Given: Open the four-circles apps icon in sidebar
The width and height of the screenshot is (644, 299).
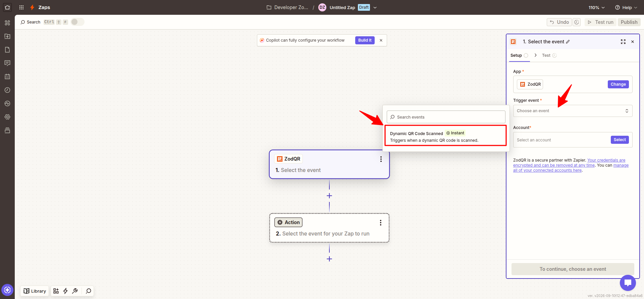Looking at the screenshot, I should [x=7, y=23].
